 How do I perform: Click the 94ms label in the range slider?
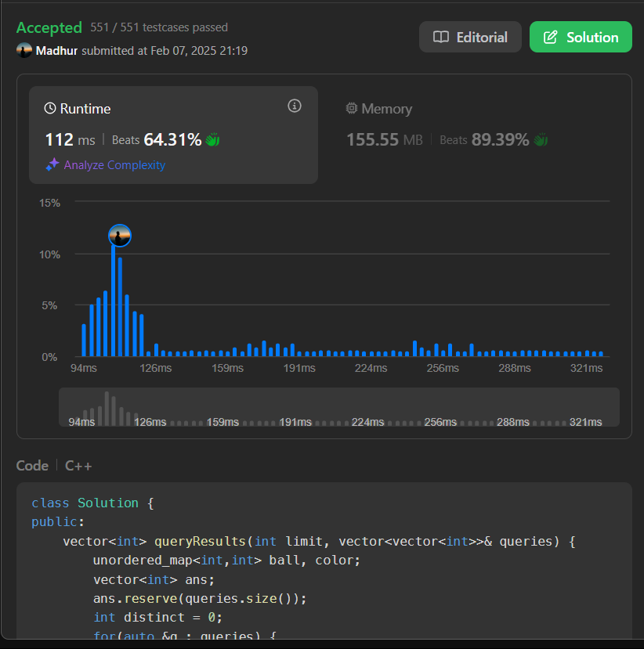click(x=81, y=422)
